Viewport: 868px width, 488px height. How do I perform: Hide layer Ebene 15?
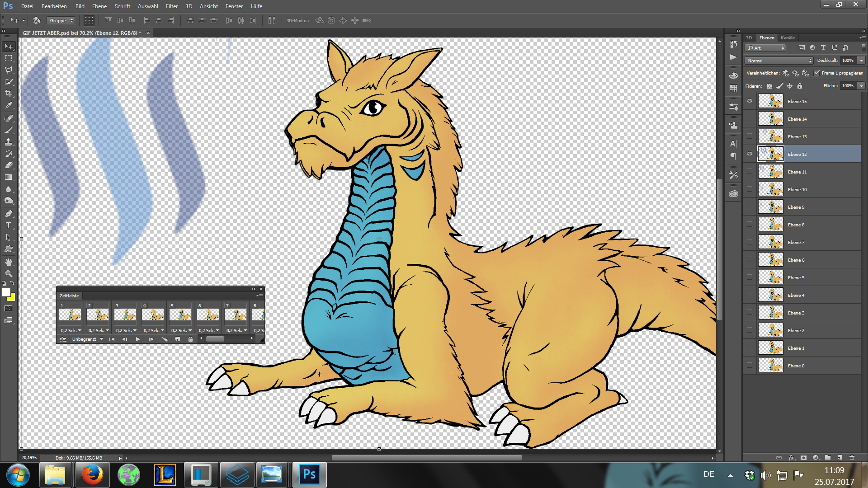pyautogui.click(x=750, y=101)
